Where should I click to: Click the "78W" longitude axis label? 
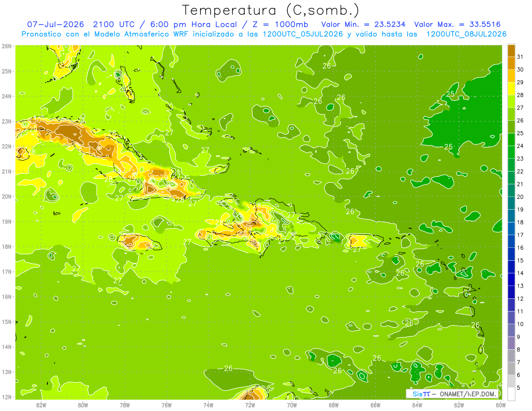pos(125,405)
